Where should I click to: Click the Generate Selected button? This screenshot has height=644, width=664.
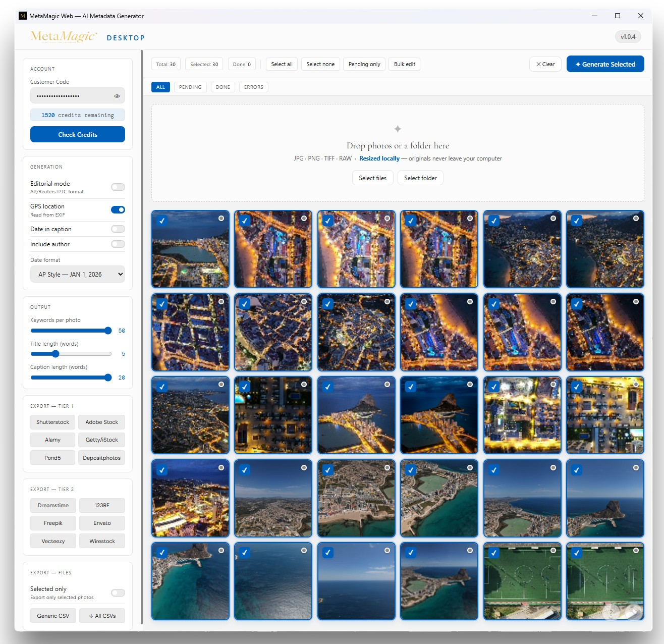point(605,64)
